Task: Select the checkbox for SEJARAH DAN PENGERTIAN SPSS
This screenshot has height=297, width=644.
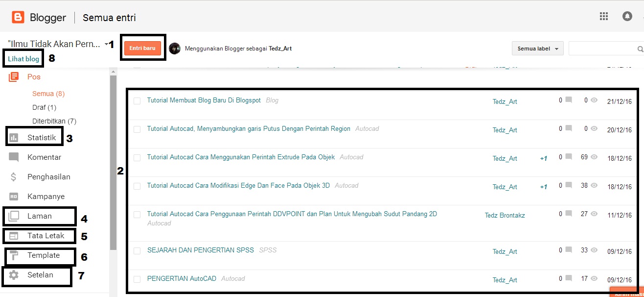Action: click(x=137, y=250)
